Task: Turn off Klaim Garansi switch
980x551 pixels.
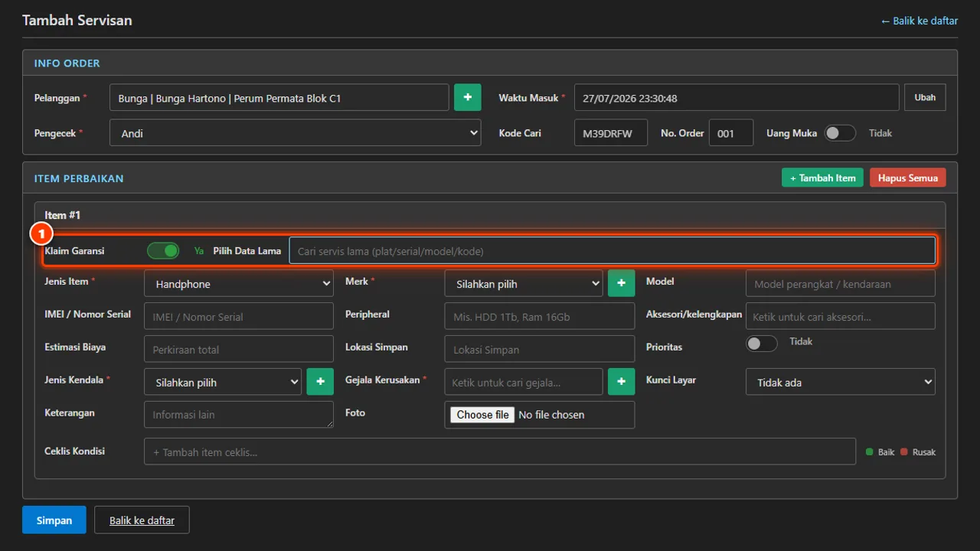Action: point(163,250)
